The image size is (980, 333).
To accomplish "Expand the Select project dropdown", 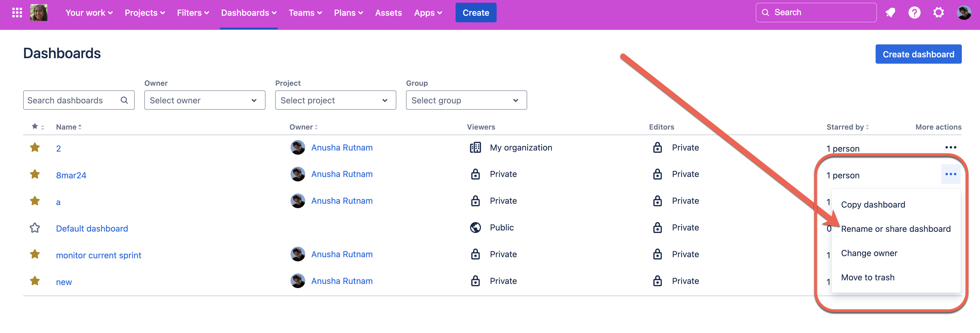I will [x=335, y=100].
